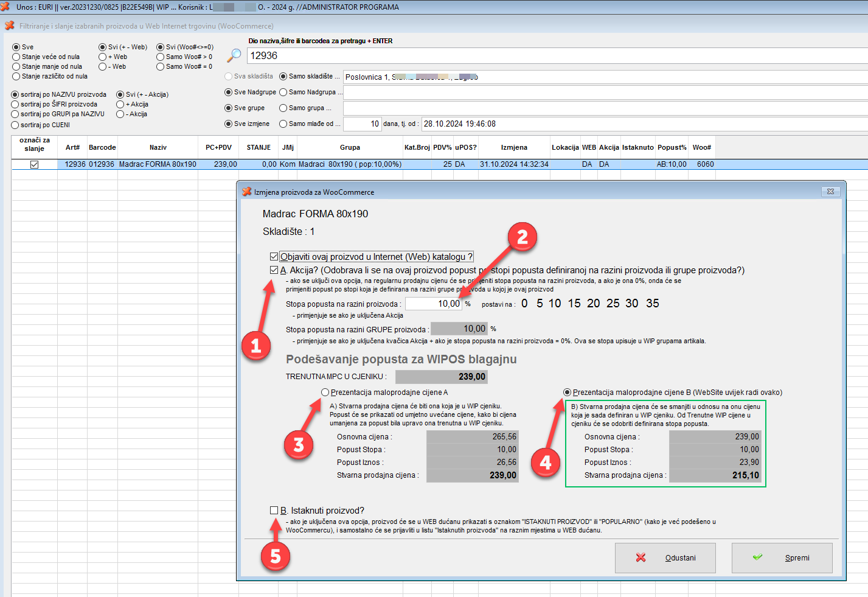This screenshot has width=868, height=597.
Task: Set discount rate preset to 0
Action: (524, 304)
